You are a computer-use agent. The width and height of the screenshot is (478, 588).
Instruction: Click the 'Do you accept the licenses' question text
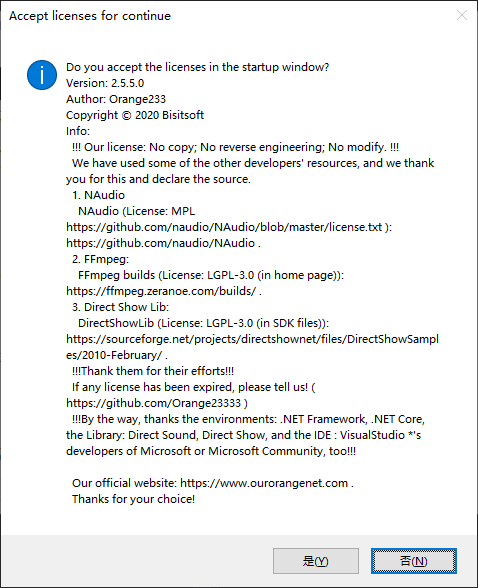(198, 67)
